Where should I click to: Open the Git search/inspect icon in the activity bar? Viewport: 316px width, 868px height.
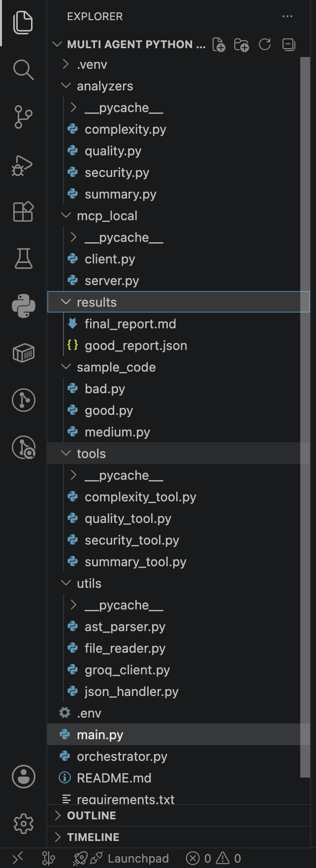[23, 447]
